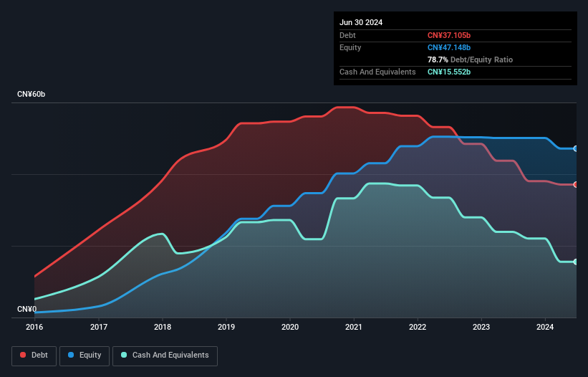Screen dimensions: 588x377
Task: Select the Debt endpoint marker at Jun 2024
Action: tap(576, 185)
